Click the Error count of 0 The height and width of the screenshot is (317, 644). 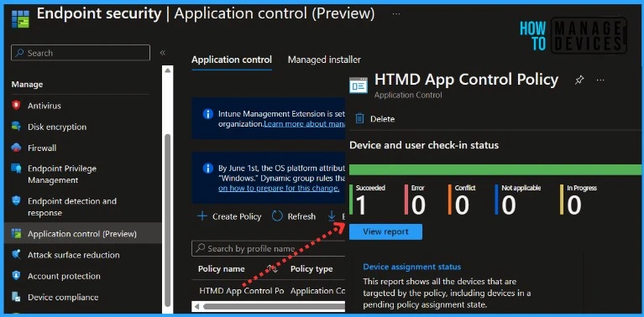[x=418, y=205]
